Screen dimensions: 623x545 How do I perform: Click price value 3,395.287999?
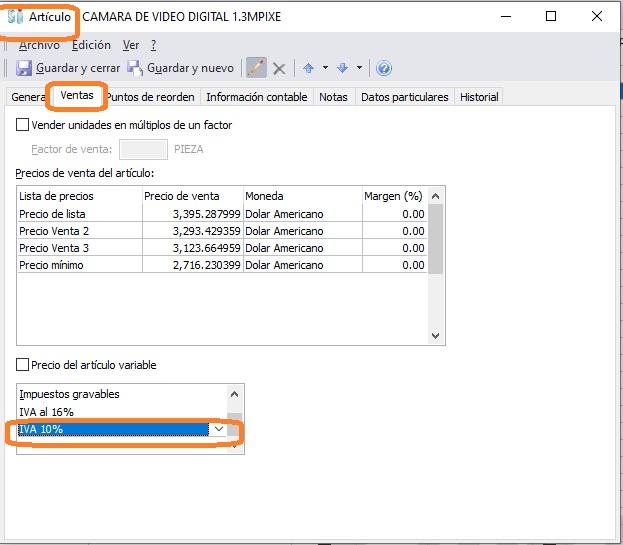point(207,214)
